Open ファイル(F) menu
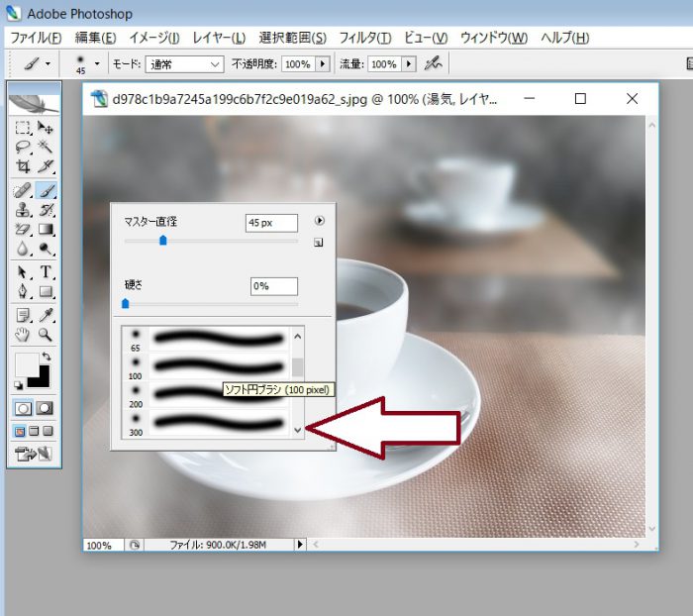Image resolution: width=693 pixels, height=616 pixels. [x=36, y=38]
